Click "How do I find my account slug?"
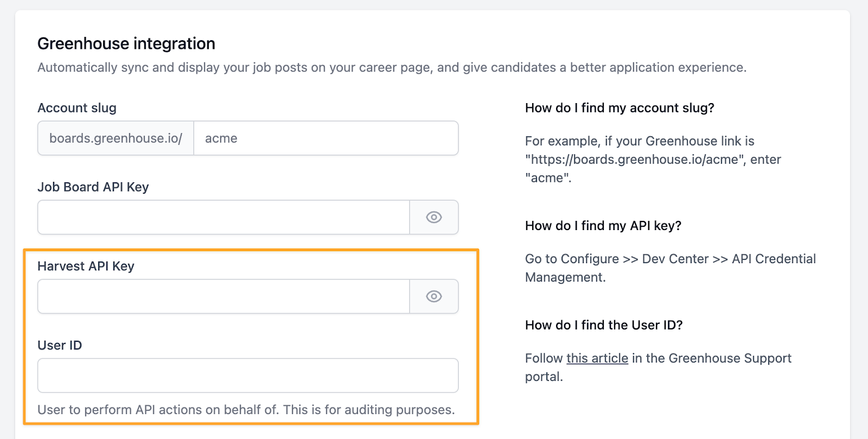This screenshot has height=439, width=868. point(620,108)
